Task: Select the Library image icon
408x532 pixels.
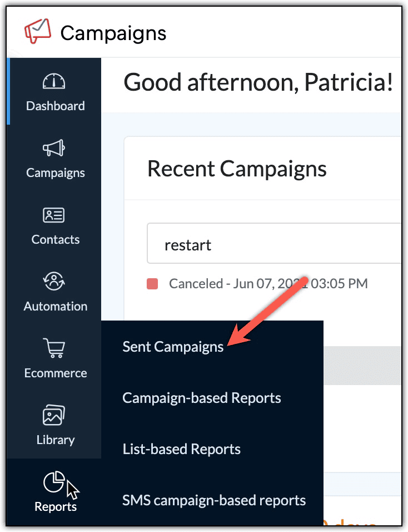Action: pos(54,415)
